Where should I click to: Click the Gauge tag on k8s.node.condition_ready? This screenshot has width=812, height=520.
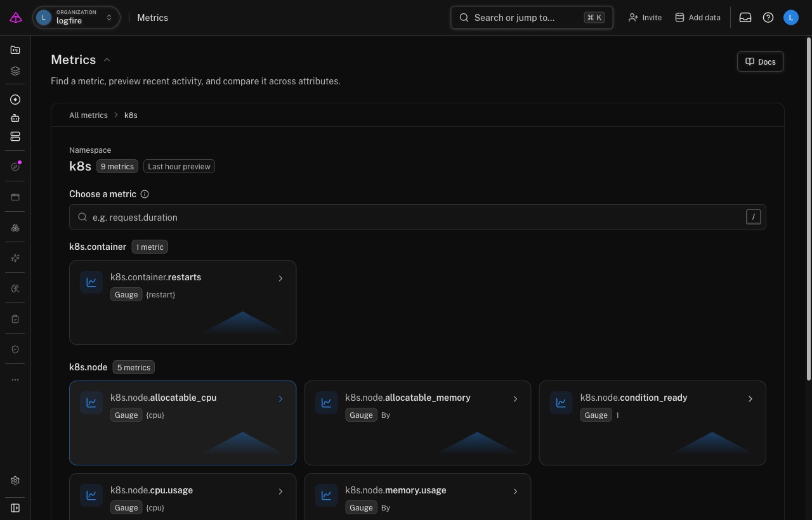pyautogui.click(x=596, y=415)
